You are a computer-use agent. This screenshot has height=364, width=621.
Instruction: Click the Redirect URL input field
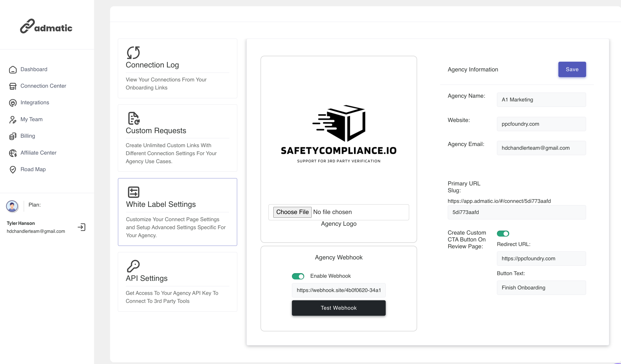(541, 259)
